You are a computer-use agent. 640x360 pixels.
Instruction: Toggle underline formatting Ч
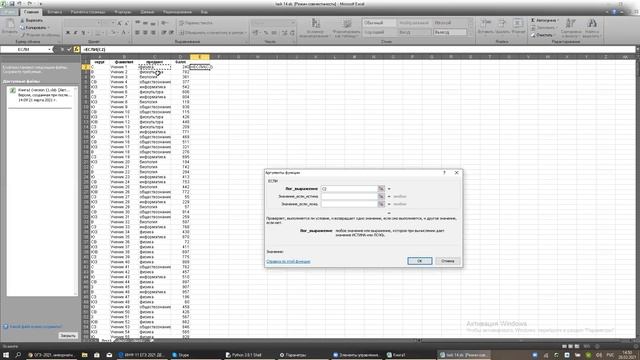point(83,32)
